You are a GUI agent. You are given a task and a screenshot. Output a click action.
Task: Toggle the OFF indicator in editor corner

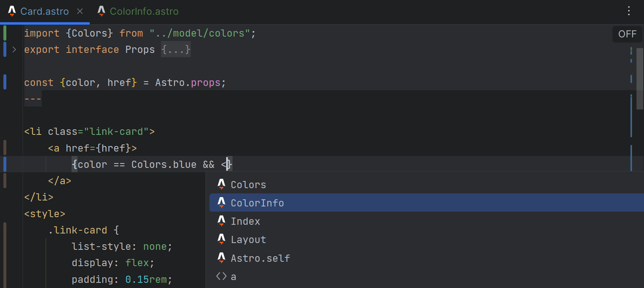click(x=627, y=34)
